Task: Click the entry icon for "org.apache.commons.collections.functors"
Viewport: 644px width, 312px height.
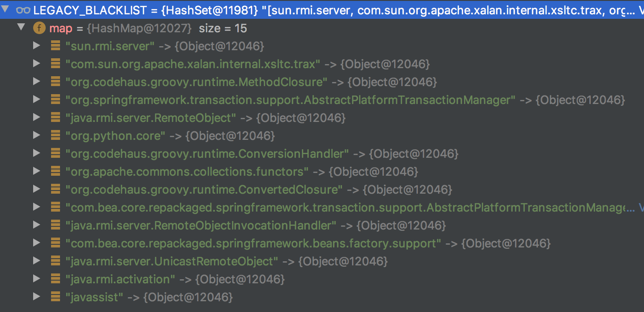Action: 56,171
